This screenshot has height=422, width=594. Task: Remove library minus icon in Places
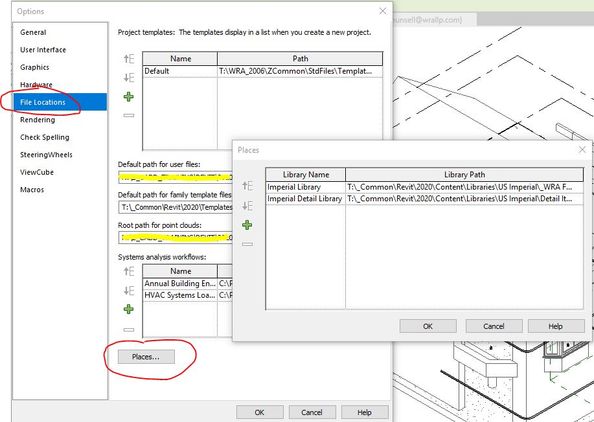click(x=247, y=244)
